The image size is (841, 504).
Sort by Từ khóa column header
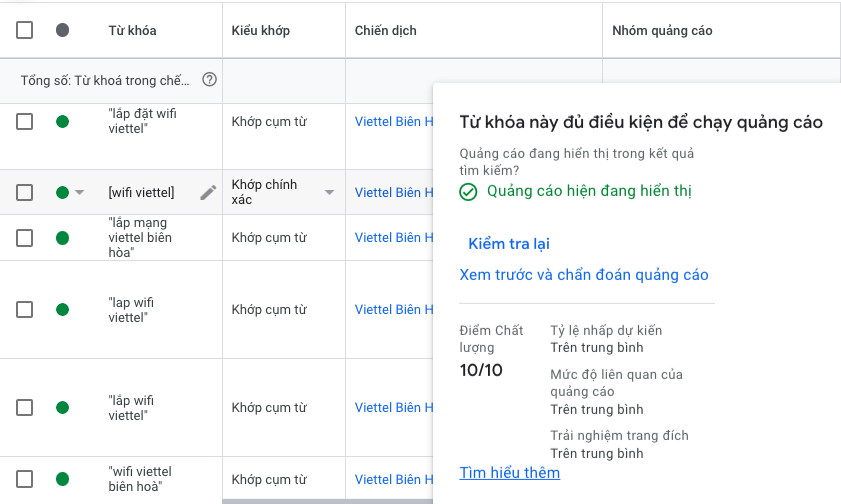(x=132, y=30)
